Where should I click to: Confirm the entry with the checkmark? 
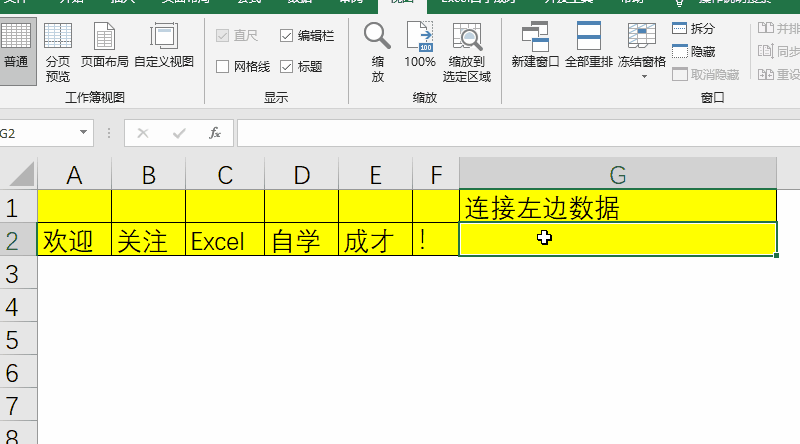point(179,133)
